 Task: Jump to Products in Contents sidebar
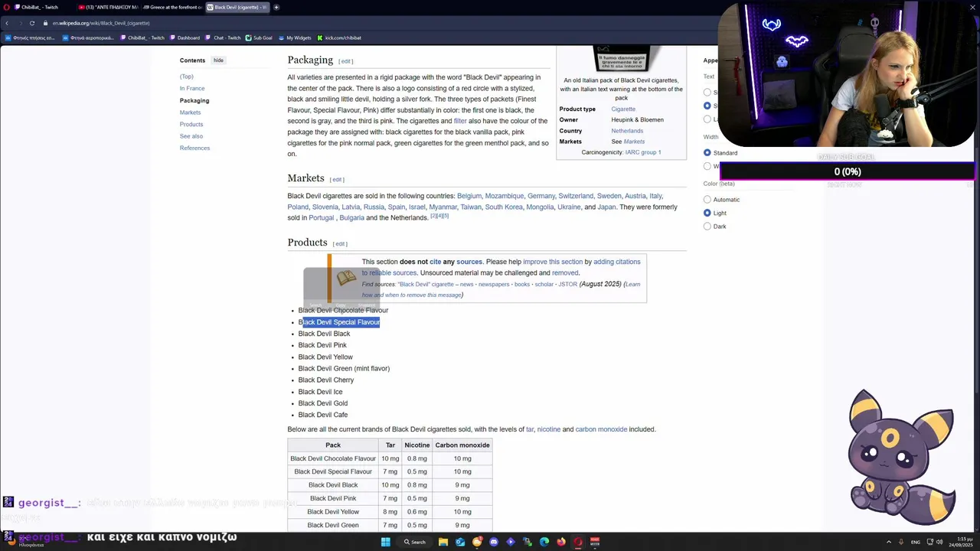[x=191, y=124]
